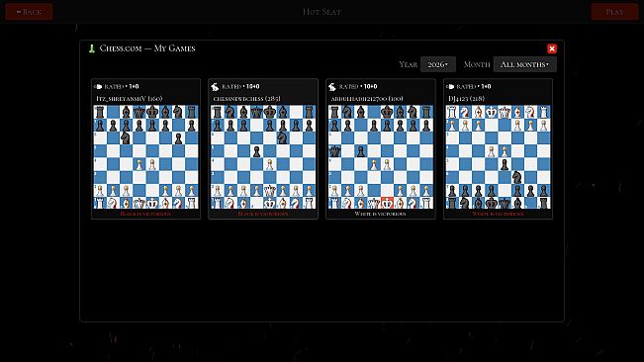Screen dimensions: 644x362
Task: Go back with the Back button
Action: tap(29, 12)
